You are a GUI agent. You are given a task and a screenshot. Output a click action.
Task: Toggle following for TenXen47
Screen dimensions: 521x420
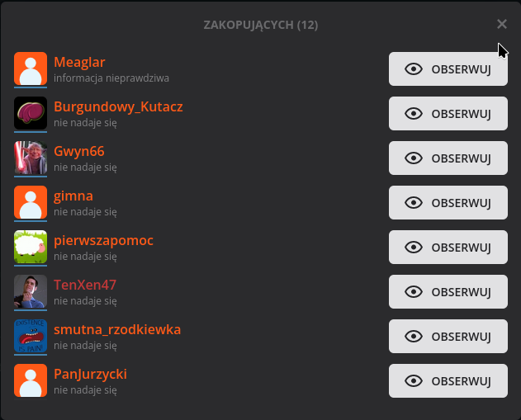448,292
